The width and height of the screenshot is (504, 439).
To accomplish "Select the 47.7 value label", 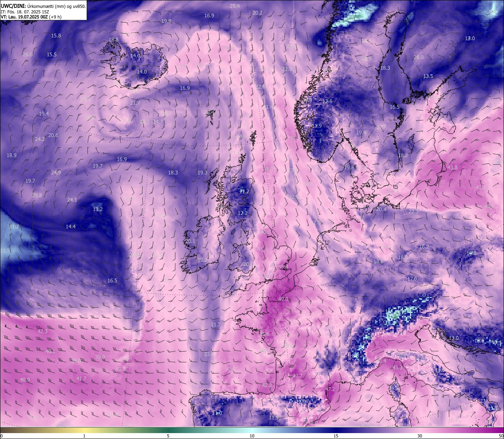I will point(297,376).
